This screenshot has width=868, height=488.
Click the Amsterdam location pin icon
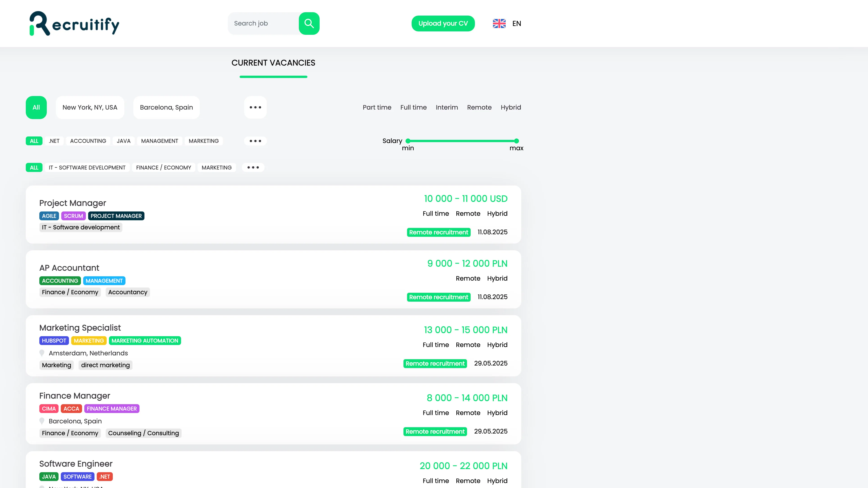point(42,353)
